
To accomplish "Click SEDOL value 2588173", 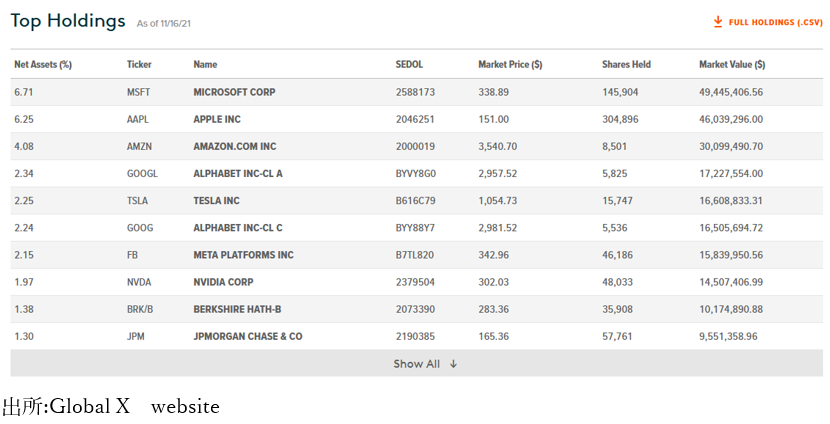I will pyautogui.click(x=416, y=92).
